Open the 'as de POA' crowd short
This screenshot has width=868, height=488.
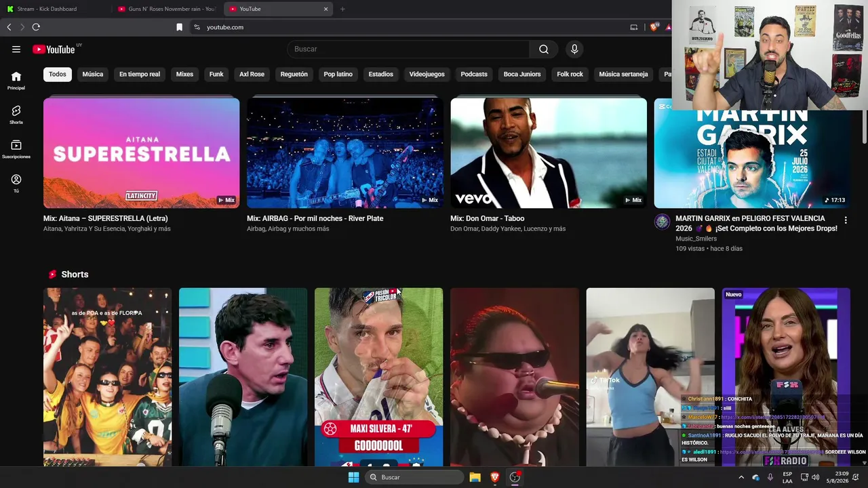tap(107, 377)
